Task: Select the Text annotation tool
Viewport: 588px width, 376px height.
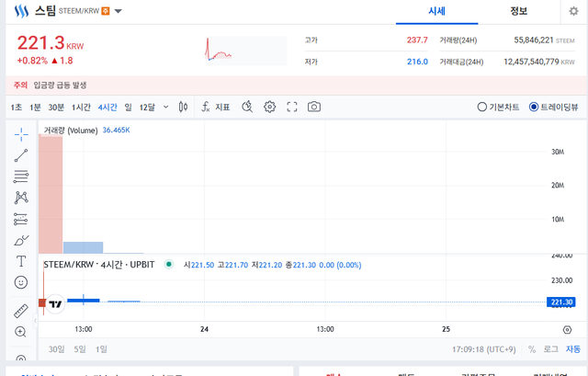Action: coord(21,261)
